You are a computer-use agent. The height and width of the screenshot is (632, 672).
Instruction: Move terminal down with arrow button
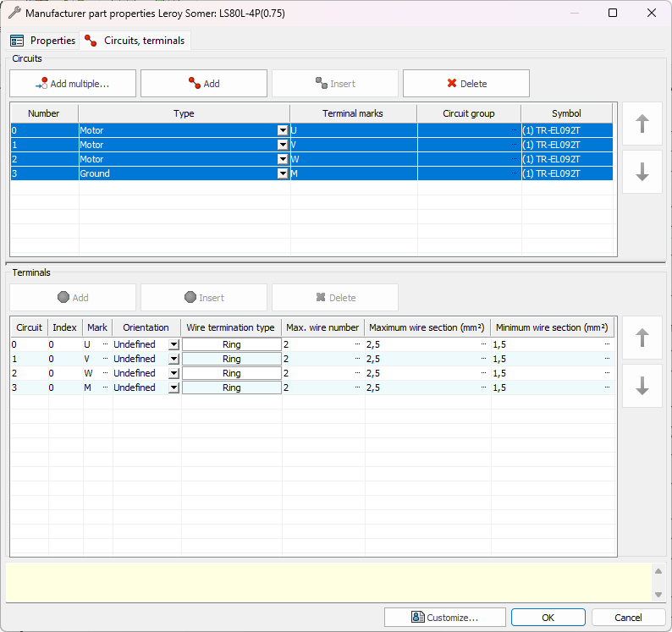coord(642,386)
